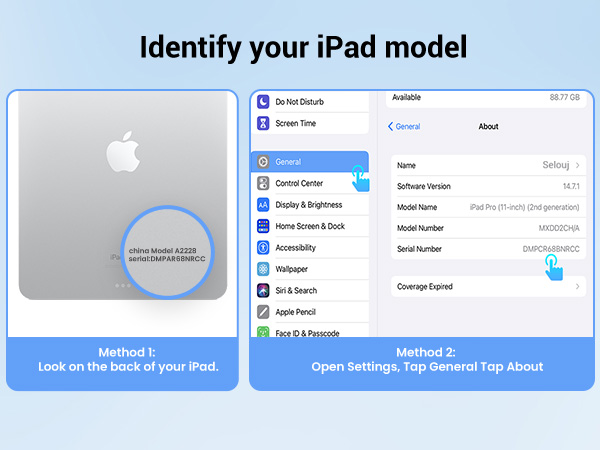Click model number MXDD2CH/A
Screen dimensions: 600x450
click(559, 228)
